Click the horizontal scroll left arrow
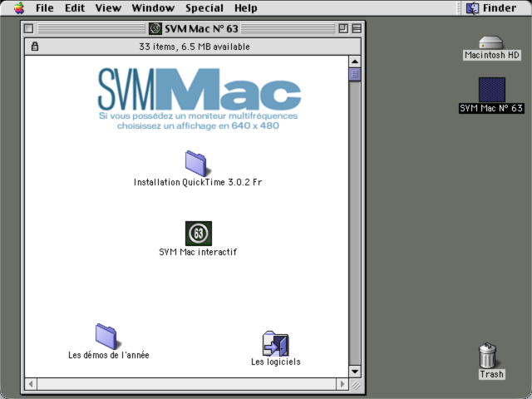The width and height of the screenshot is (532, 399). point(31,384)
